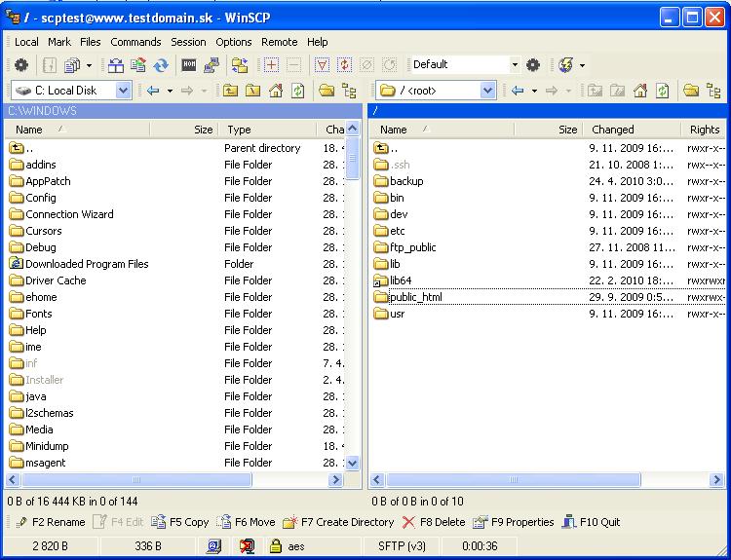Open the Default transfer settings dropdown
This screenshot has height=560, width=731.
click(515, 64)
